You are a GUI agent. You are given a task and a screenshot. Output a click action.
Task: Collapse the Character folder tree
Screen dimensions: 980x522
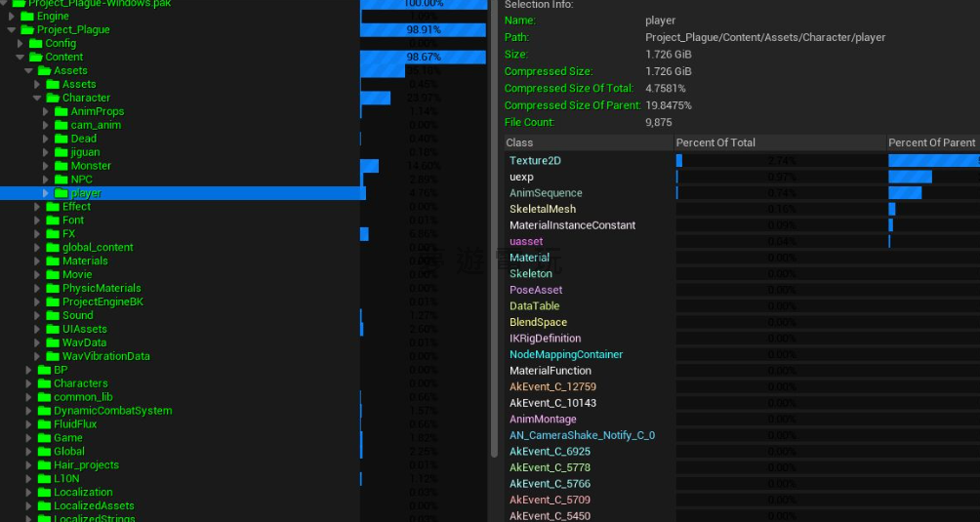(x=37, y=98)
